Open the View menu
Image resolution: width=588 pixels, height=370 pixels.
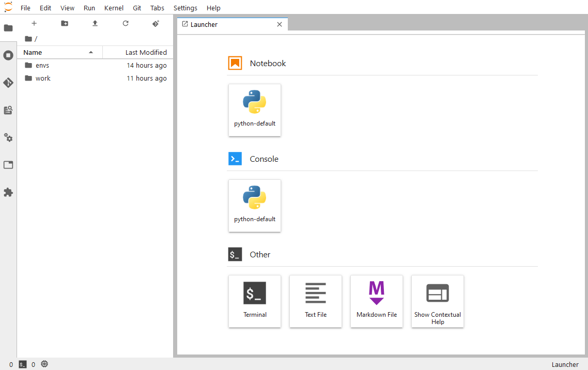coord(67,8)
